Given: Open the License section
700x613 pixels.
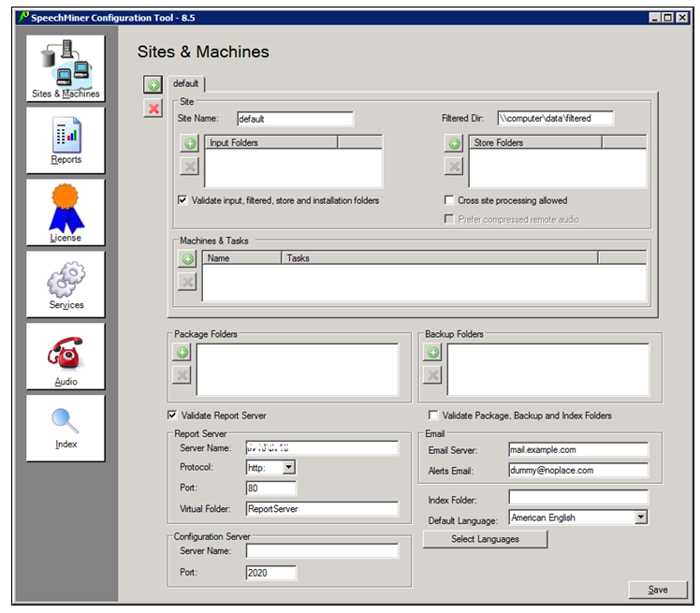Looking at the screenshot, I should pyautogui.click(x=66, y=212).
